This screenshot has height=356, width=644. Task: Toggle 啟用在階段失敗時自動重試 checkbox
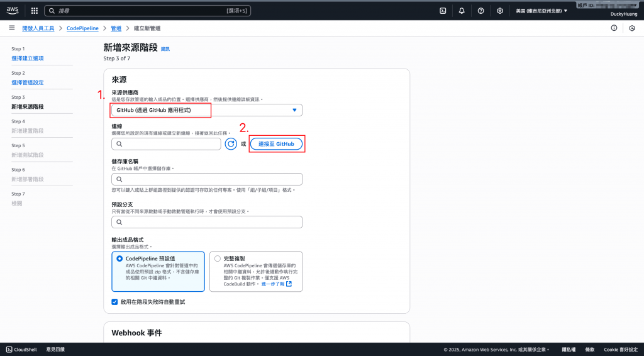[x=114, y=302]
